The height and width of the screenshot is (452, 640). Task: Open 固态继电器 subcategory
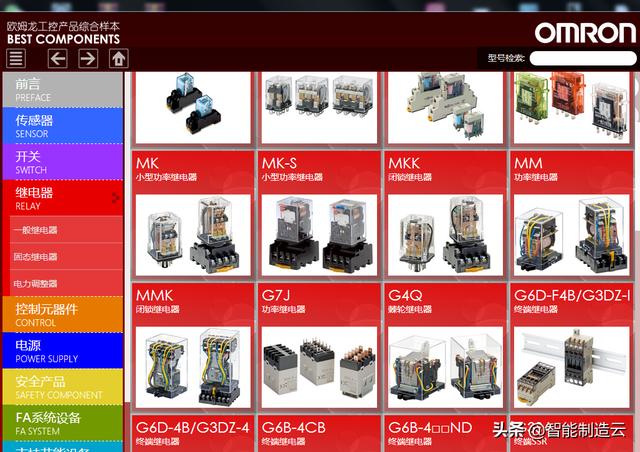point(66,257)
